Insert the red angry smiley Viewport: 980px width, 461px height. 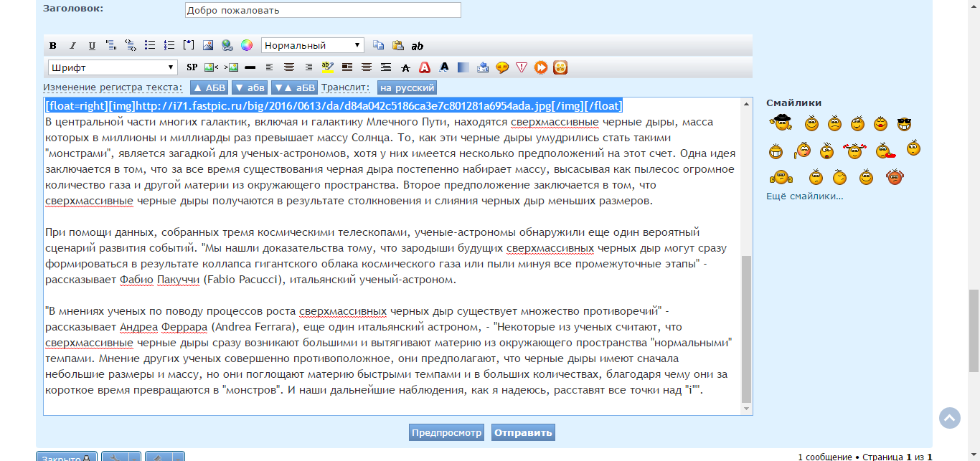click(895, 176)
